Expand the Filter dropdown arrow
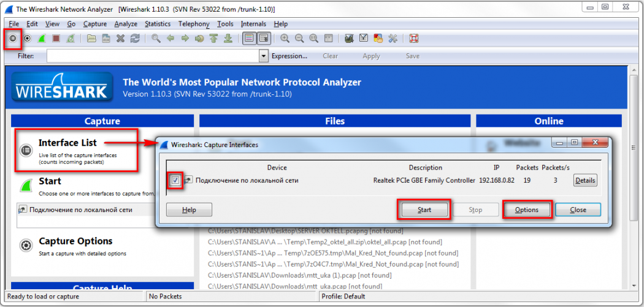Image resolution: width=644 pixels, height=307 pixels. 264,56
